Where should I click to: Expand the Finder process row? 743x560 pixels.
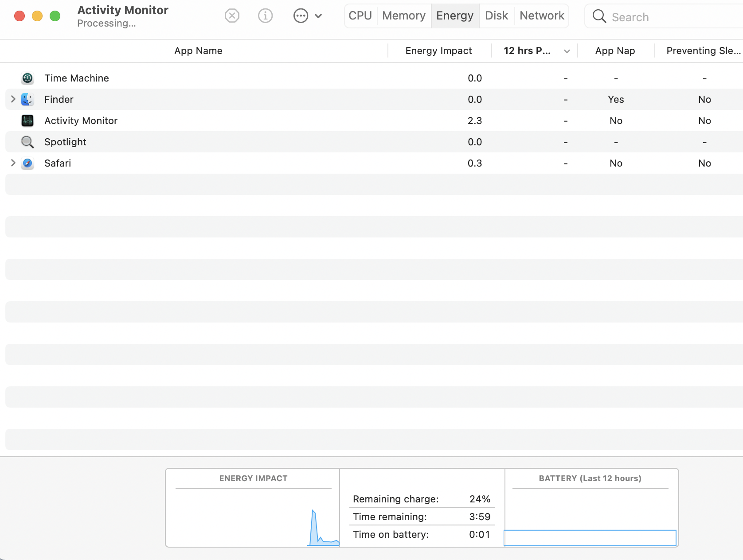pyautogui.click(x=13, y=99)
